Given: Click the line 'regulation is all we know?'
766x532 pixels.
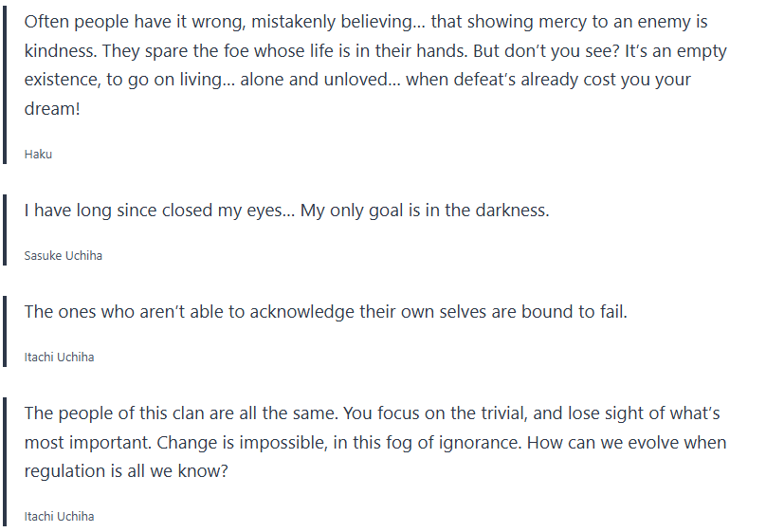Looking at the screenshot, I should [x=126, y=471].
